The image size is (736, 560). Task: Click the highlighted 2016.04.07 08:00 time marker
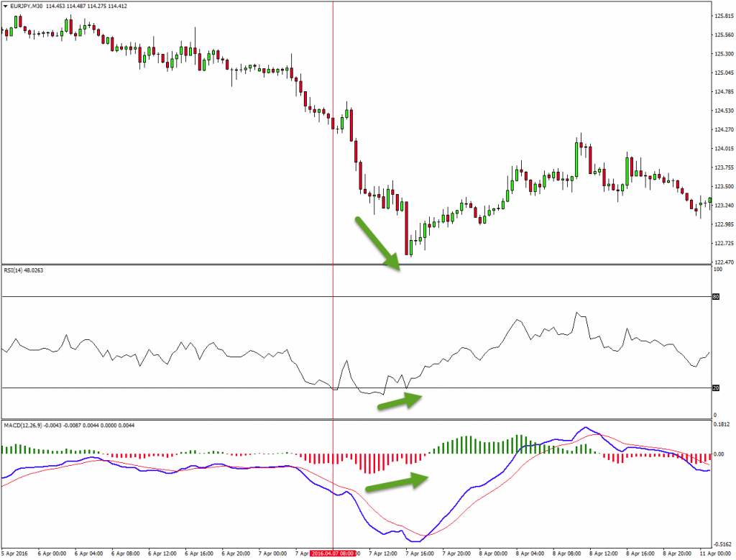click(333, 554)
